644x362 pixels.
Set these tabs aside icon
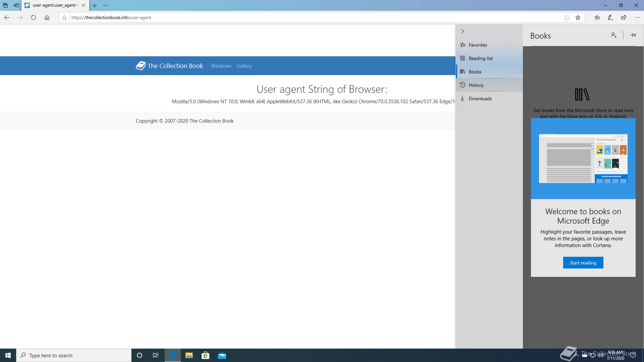pos(16,5)
